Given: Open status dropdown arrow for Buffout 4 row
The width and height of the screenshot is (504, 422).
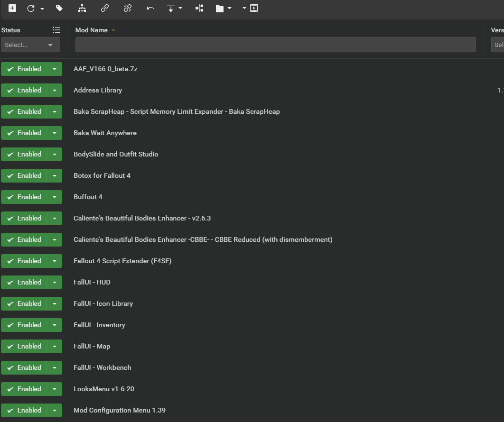Looking at the screenshot, I should (x=55, y=197).
